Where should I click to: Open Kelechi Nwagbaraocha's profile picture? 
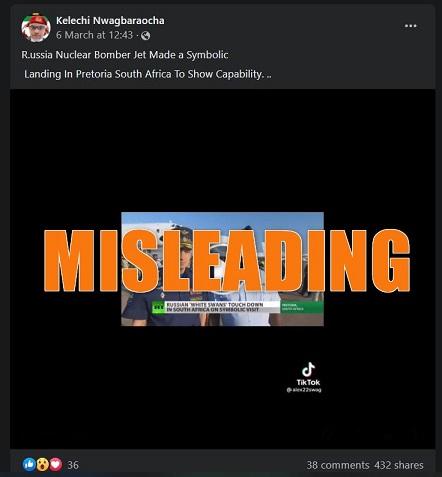[x=36, y=28]
